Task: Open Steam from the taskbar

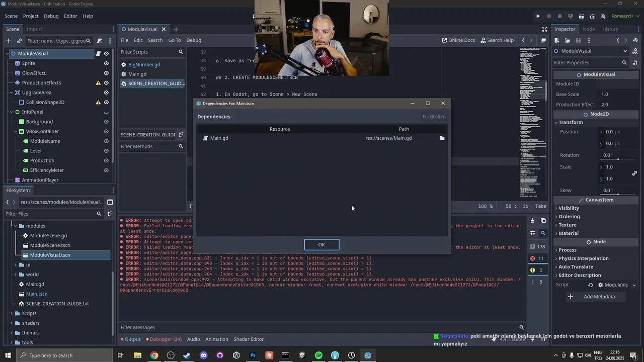Action: [187, 355]
